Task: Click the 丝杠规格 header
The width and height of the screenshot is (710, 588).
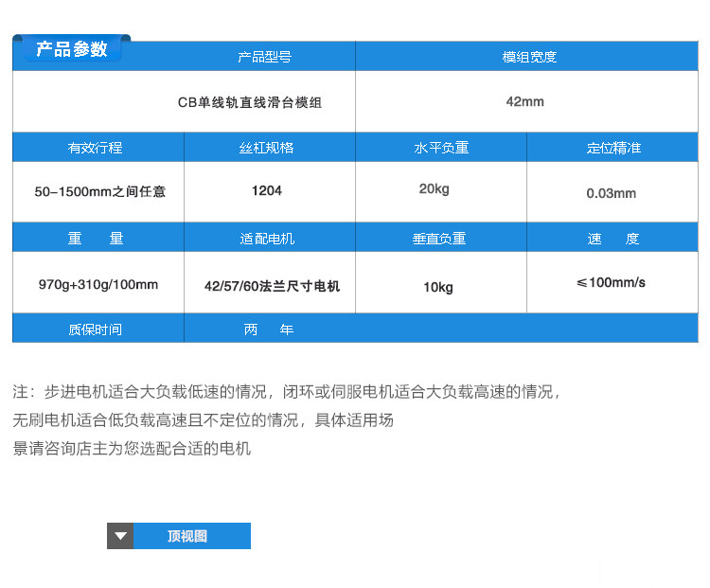Action: click(266, 147)
